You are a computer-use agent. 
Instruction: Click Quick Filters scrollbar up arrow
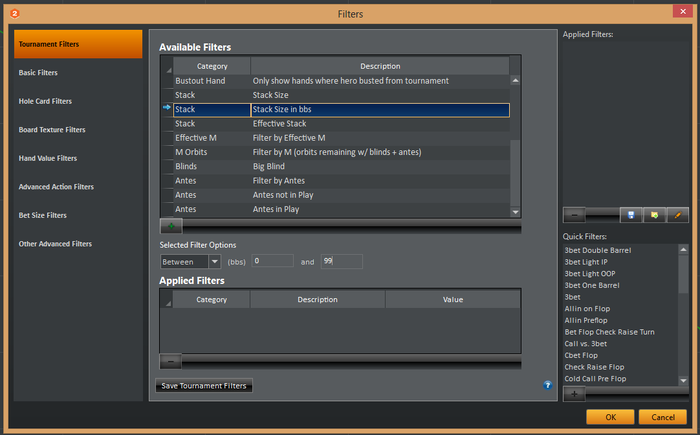683,250
